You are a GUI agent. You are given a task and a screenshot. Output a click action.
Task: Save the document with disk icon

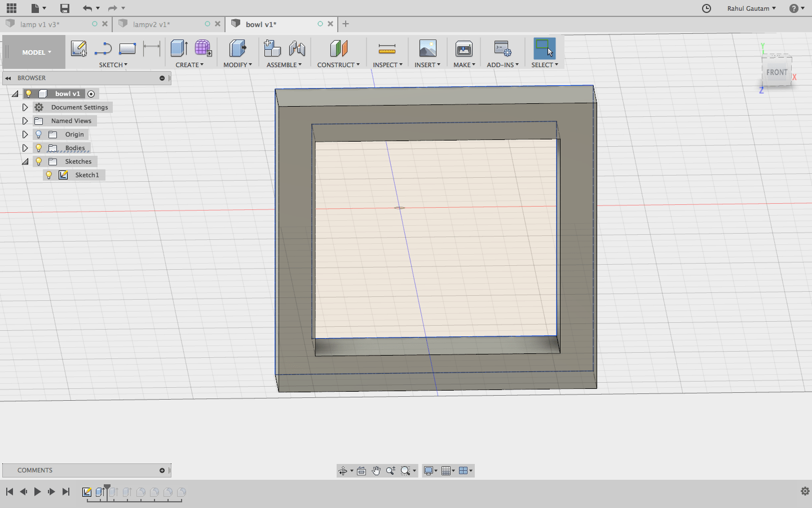[x=65, y=8]
